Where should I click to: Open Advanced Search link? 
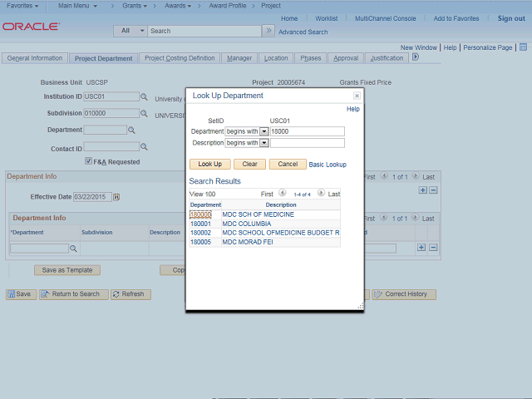coord(303,32)
